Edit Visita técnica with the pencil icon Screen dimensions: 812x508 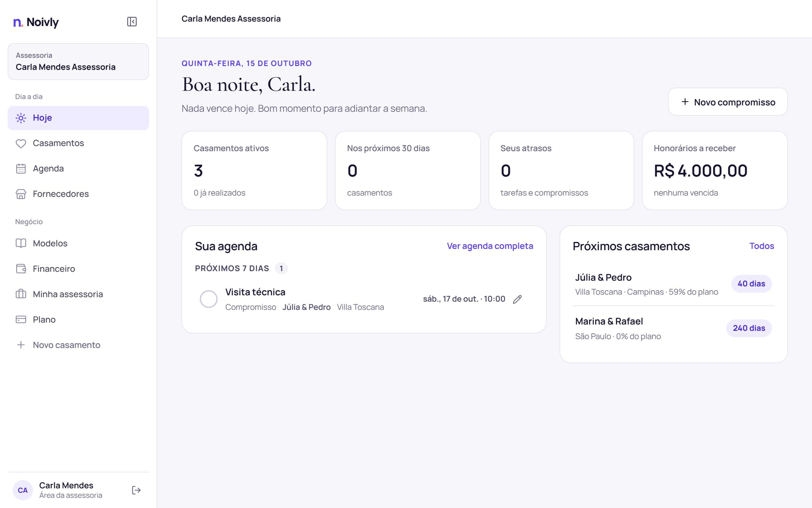[517, 299]
